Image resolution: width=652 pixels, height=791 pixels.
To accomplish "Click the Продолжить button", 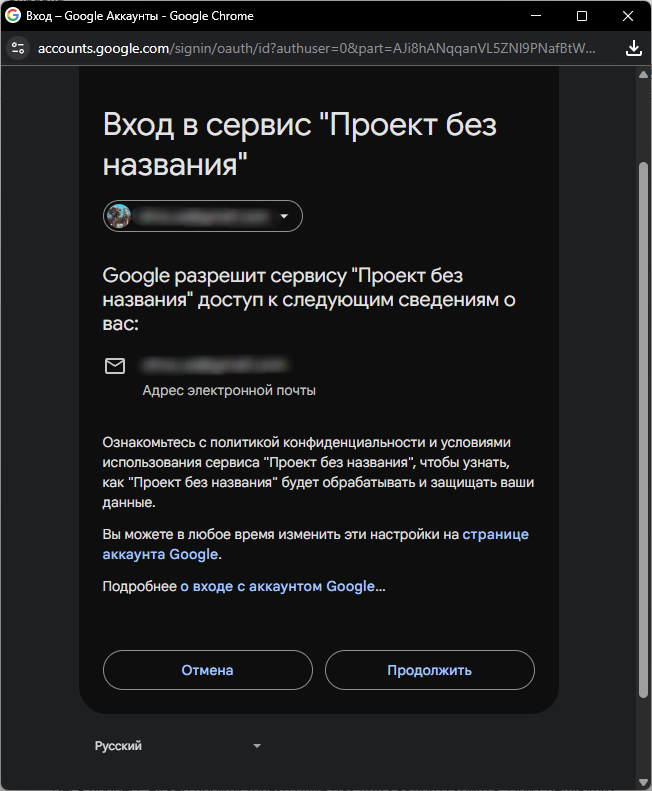I will tap(429, 670).
